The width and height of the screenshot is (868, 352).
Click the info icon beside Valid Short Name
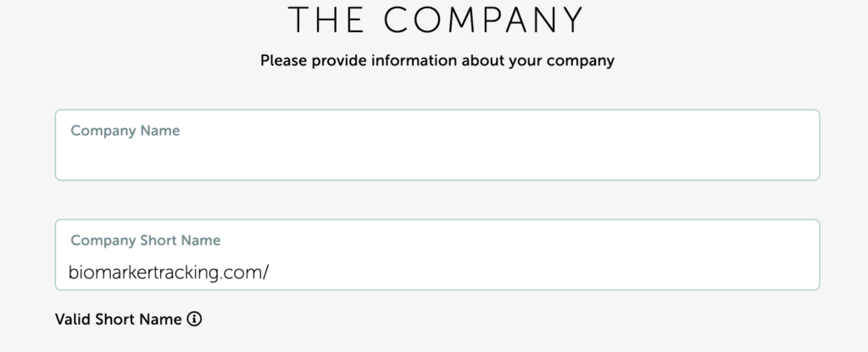(195, 320)
